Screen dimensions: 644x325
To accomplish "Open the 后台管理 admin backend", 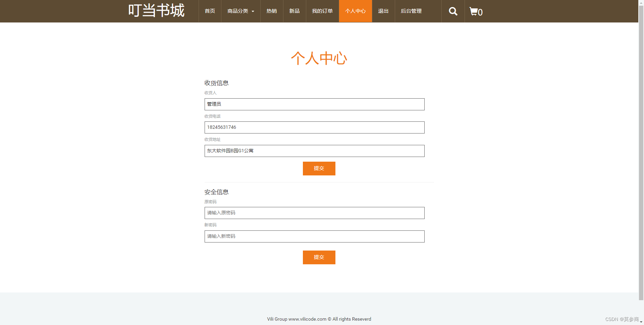I will tap(411, 11).
